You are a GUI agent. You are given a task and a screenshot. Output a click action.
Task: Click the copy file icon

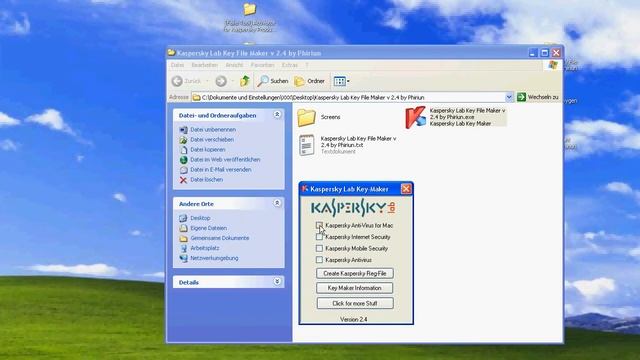[x=184, y=150]
